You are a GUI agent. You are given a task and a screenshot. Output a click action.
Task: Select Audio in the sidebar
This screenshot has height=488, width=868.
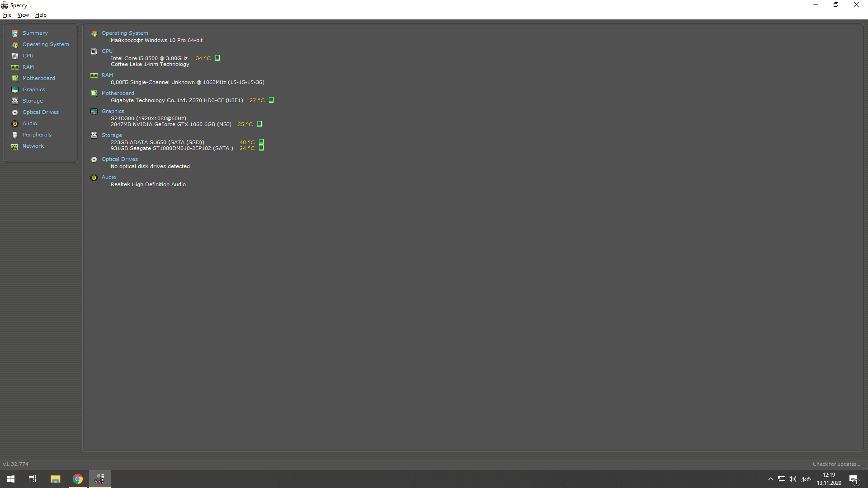[x=30, y=123]
